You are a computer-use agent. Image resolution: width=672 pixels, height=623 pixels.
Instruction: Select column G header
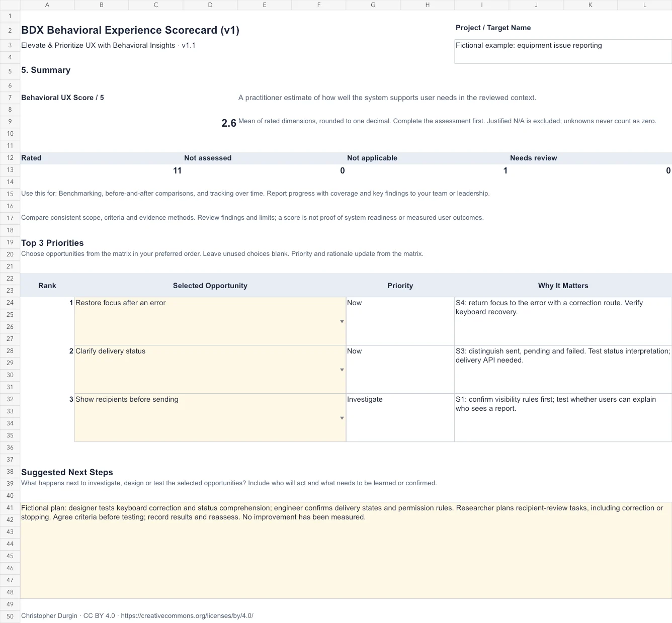click(373, 5)
